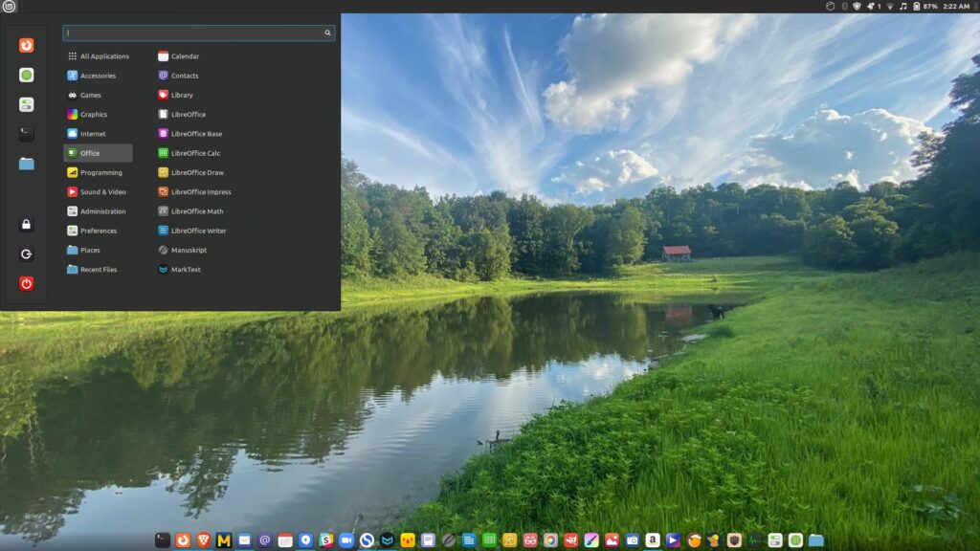The image size is (980, 551).
Task: View All Applications in the menu
Action: coord(100,55)
